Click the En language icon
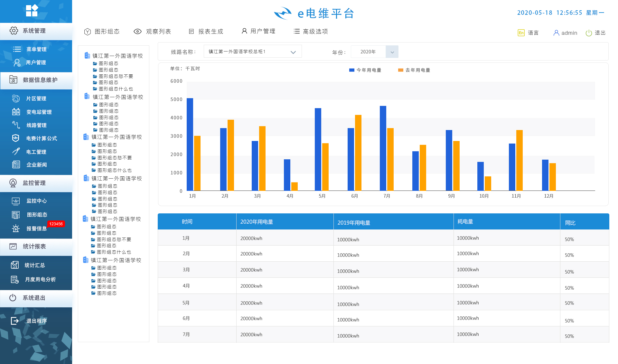The image size is (618, 364). (521, 33)
